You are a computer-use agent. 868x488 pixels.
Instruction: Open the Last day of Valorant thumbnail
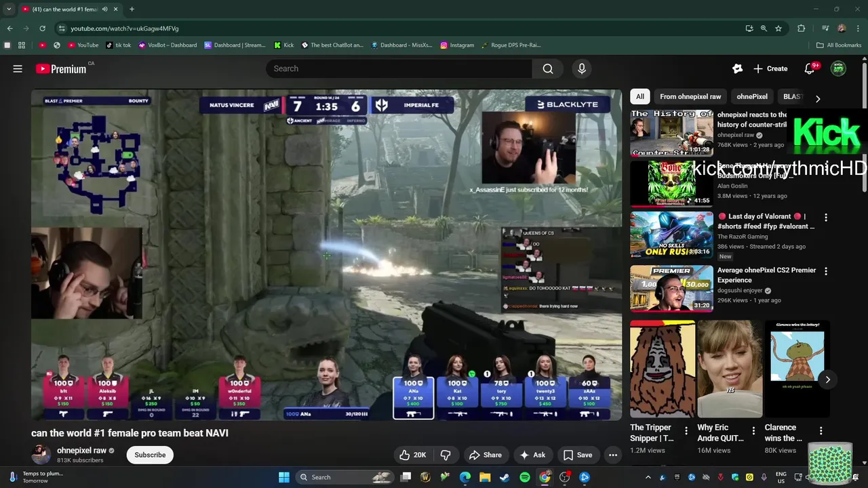tap(671, 235)
